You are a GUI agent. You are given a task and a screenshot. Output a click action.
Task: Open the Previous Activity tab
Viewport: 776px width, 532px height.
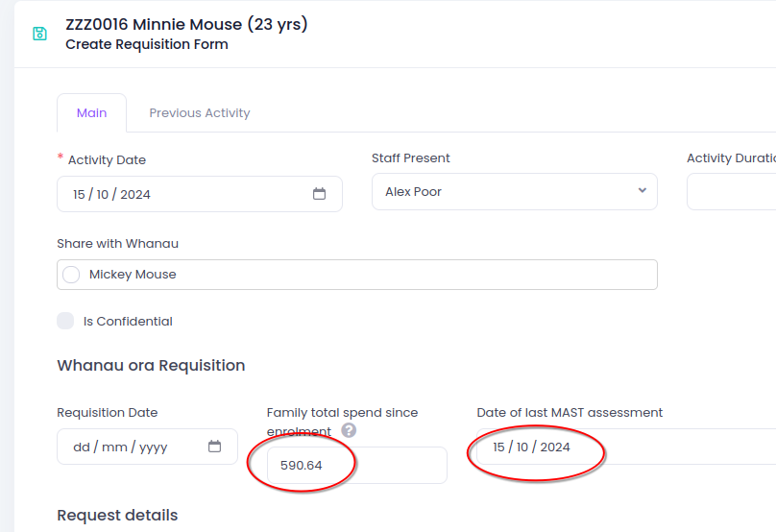coord(199,112)
